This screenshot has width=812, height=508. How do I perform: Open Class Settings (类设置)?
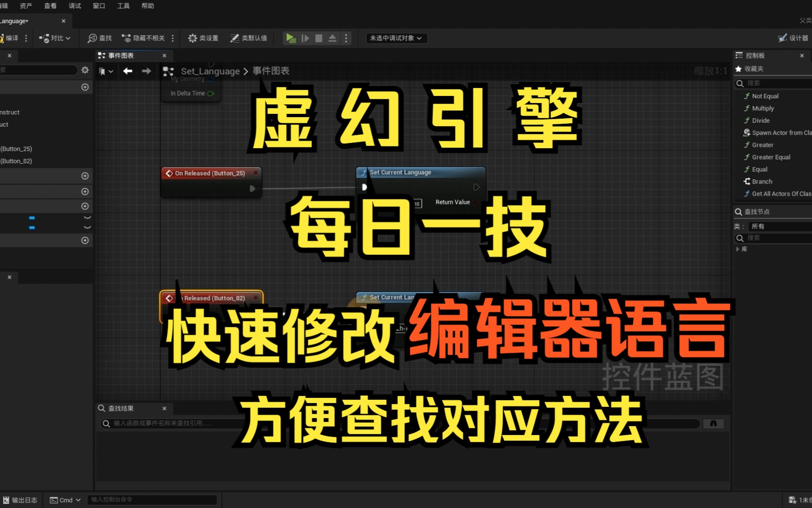click(x=203, y=38)
